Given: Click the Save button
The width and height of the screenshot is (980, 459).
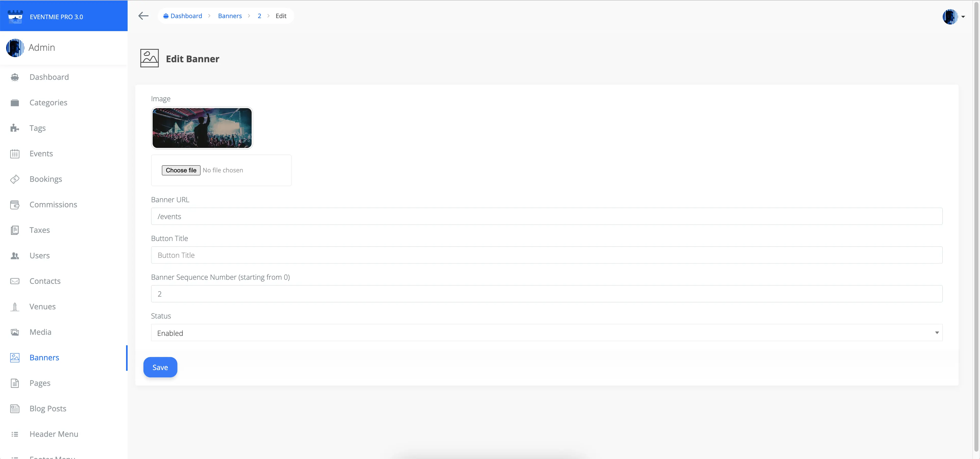Looking at the screenshot, I should (x=160, y=367).
